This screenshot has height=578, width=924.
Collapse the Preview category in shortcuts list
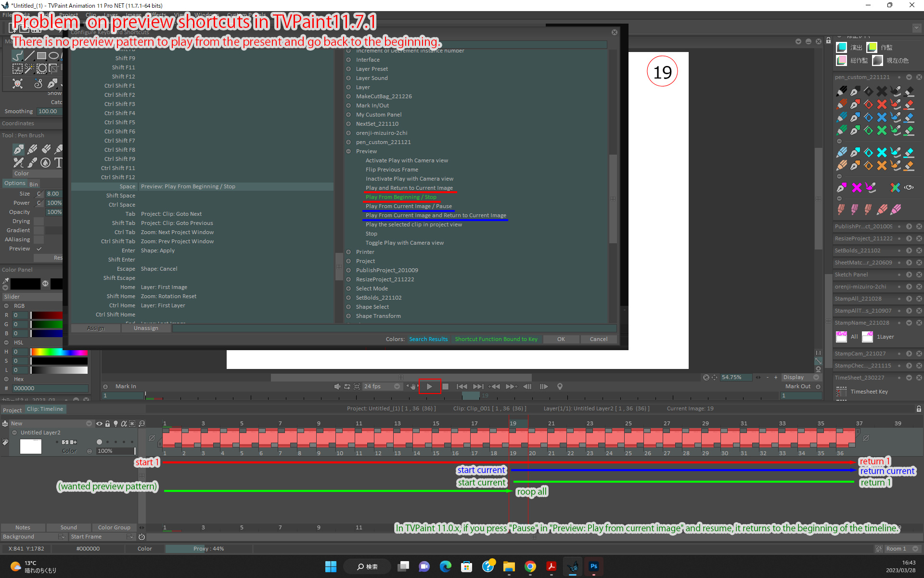348,151
